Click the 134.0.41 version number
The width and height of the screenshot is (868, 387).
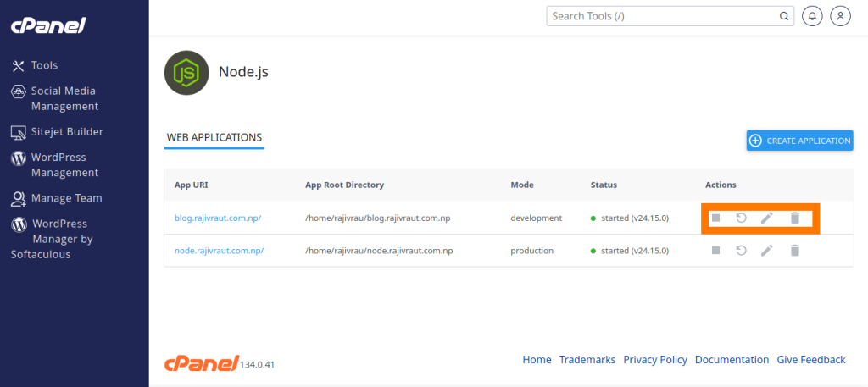pos(258,365)
